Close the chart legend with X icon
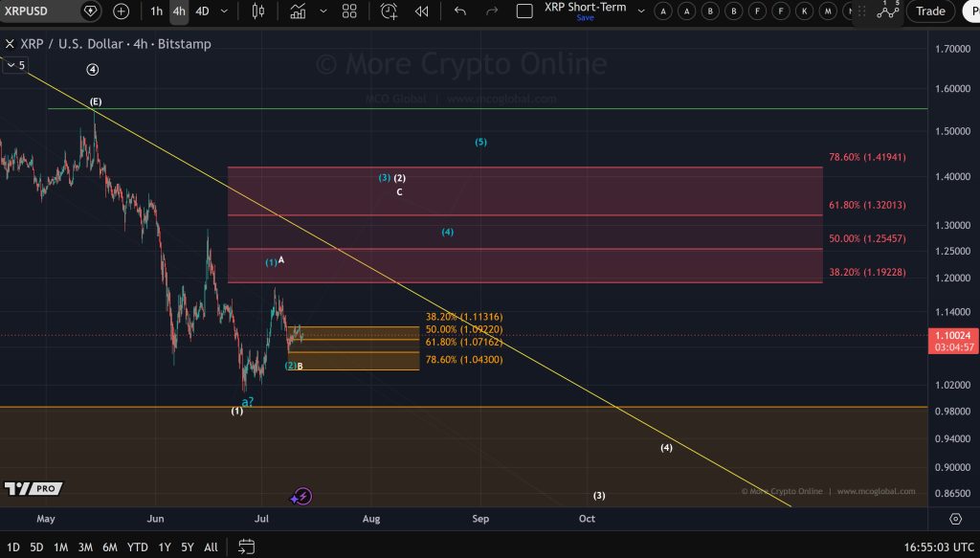The width and height of the screenshot is (980, 558). (x=10, y=44)
